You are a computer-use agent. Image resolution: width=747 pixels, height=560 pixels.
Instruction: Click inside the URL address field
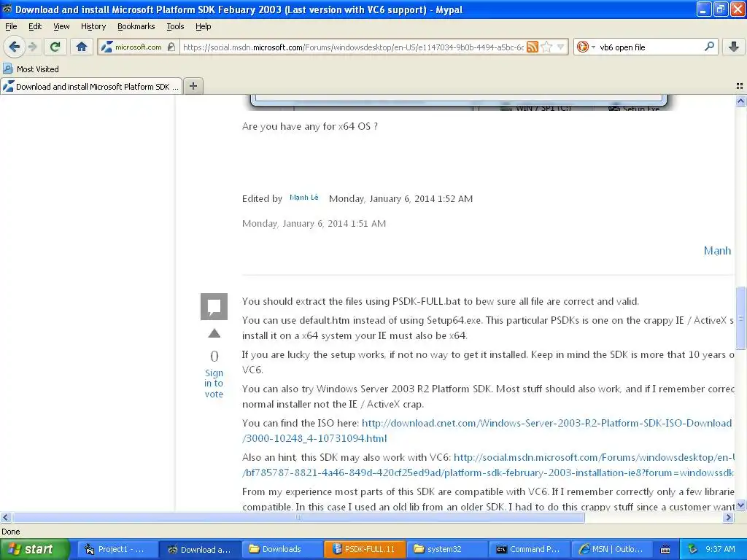point(353,47)
